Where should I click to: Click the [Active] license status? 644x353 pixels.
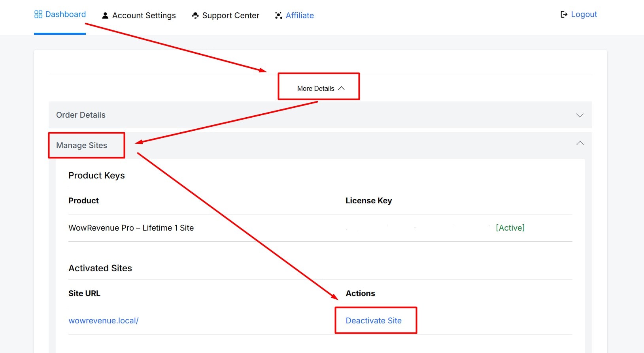pos(510,228)
